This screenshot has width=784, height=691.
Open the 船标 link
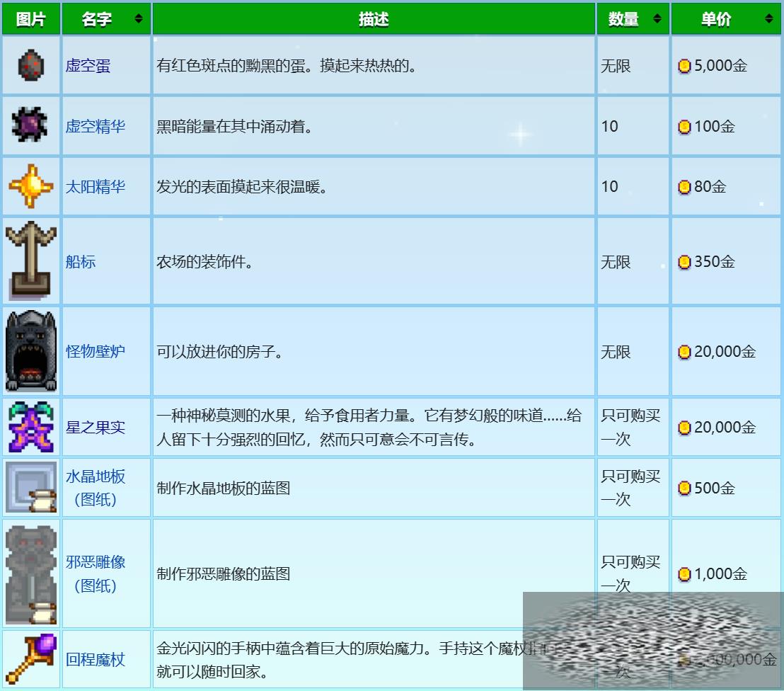click(x=81, y=262)
